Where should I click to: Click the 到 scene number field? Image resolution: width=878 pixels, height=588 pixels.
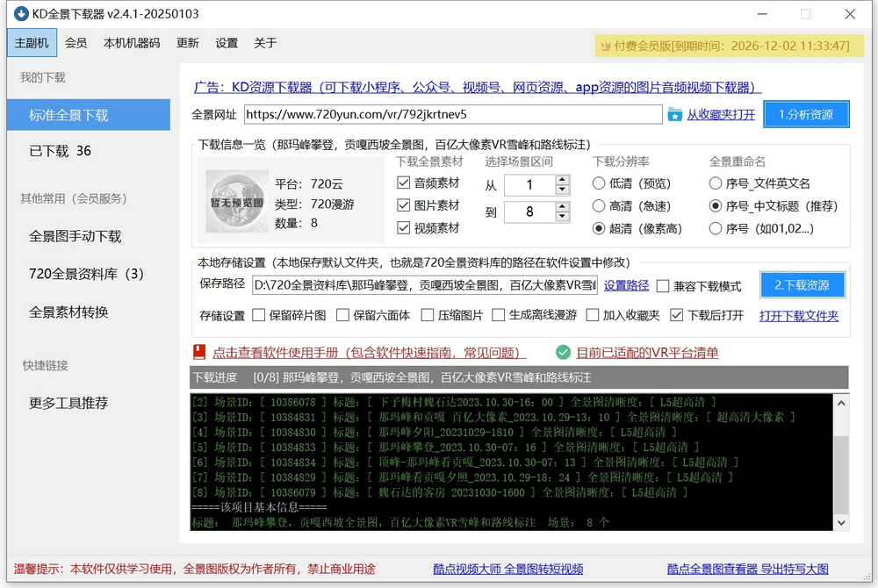pos(529,212)
